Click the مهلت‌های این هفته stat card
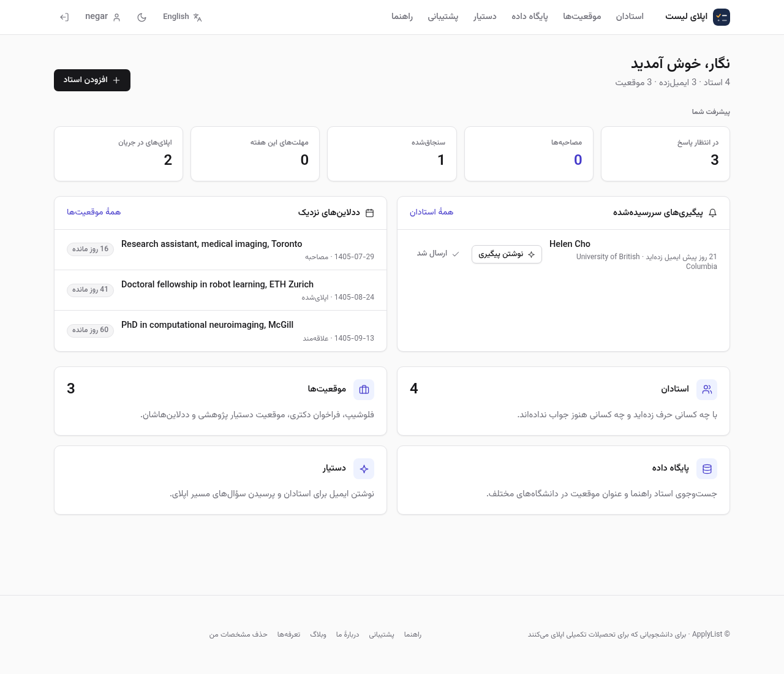This screenshot has width=784, height=674. [255, 154]
